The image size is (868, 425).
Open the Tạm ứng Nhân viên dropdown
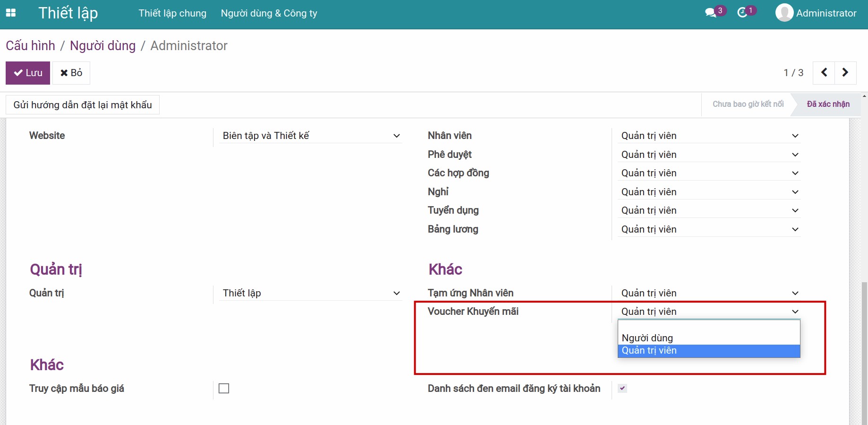click(709, 293)
